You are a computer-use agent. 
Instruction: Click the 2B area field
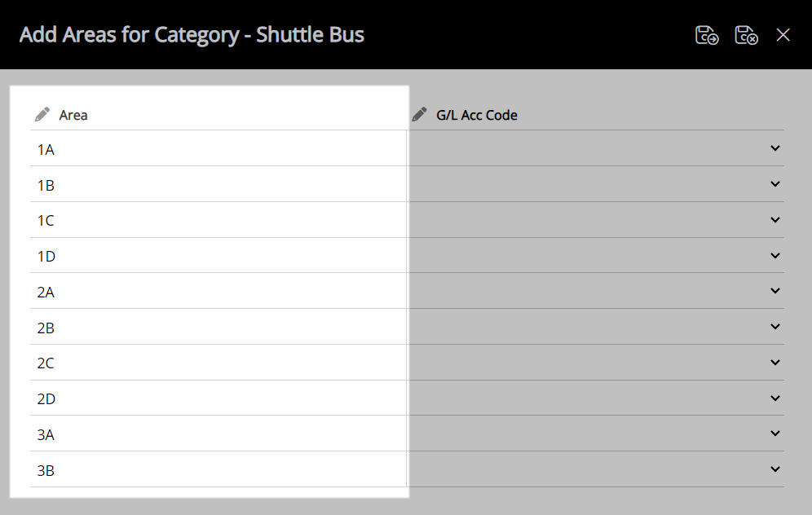click(218, 327)
